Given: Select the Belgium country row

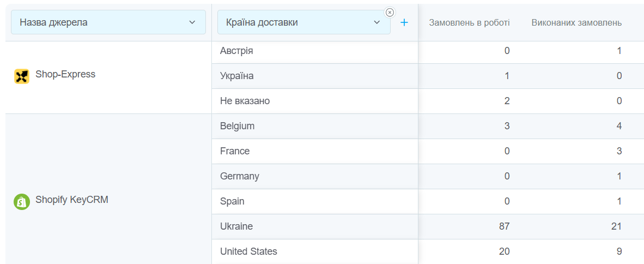Looking at the screenshot, I should 238,126.
